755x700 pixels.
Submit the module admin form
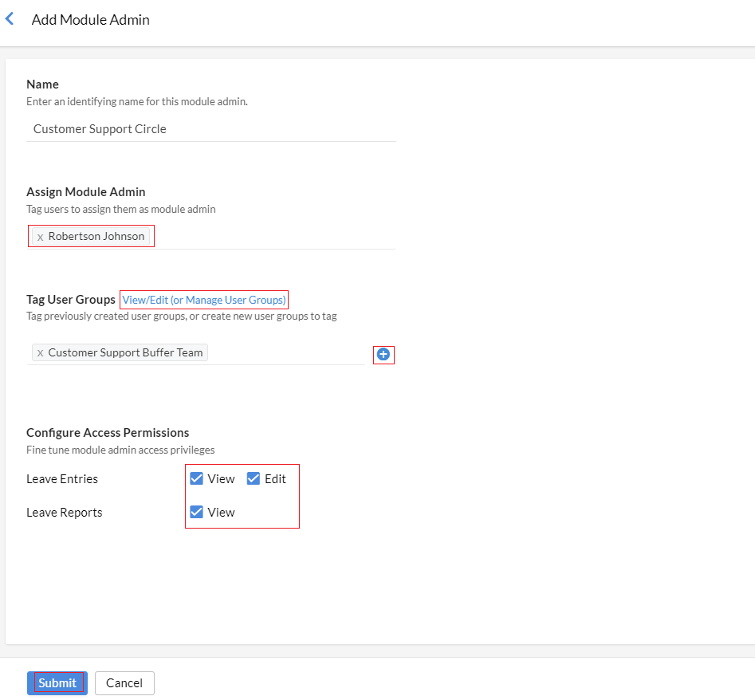click(x=57, y=682)
